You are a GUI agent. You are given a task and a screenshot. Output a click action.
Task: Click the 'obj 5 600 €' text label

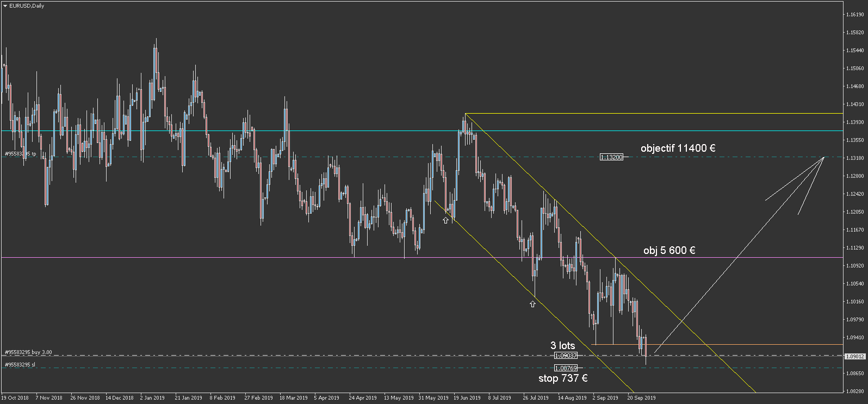pos(669,250)
